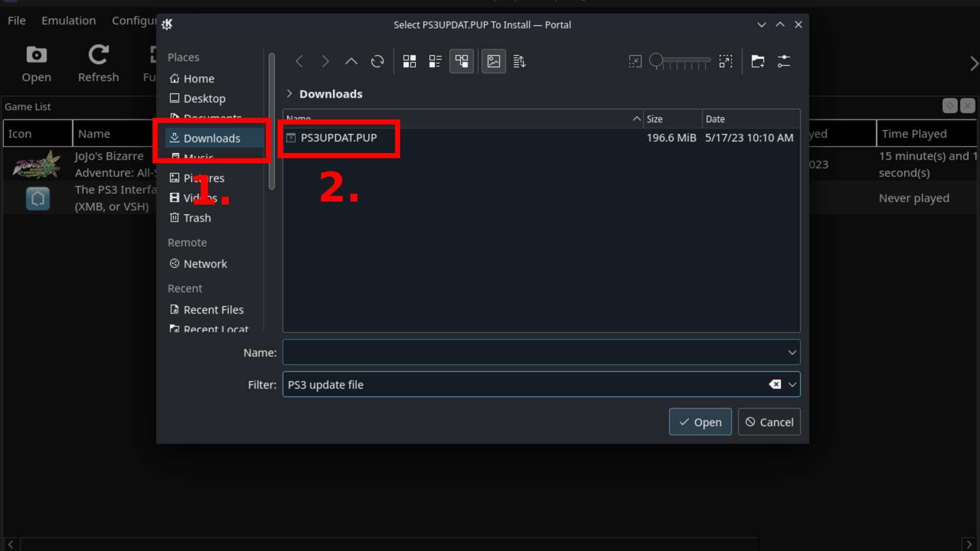Reload the Downloads folder listing
The width and height of the screenshot is (980, 551).
[377, 61]
